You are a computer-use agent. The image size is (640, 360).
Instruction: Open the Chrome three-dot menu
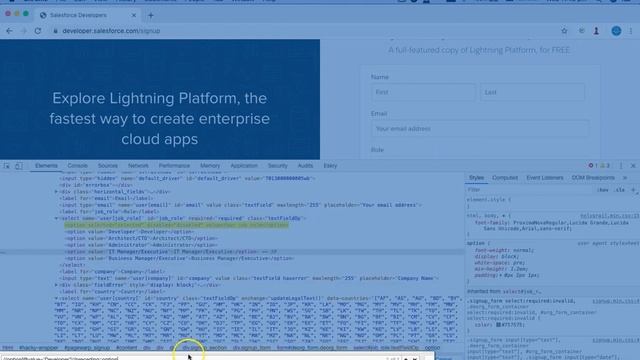(x=631, y=31)
